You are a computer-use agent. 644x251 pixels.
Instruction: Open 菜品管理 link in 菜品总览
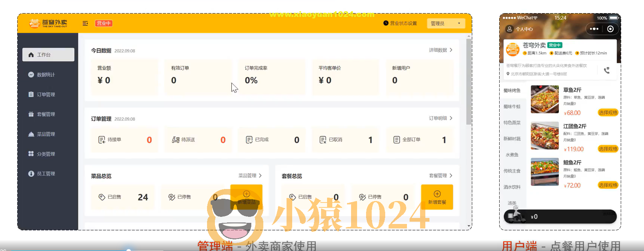250,175
